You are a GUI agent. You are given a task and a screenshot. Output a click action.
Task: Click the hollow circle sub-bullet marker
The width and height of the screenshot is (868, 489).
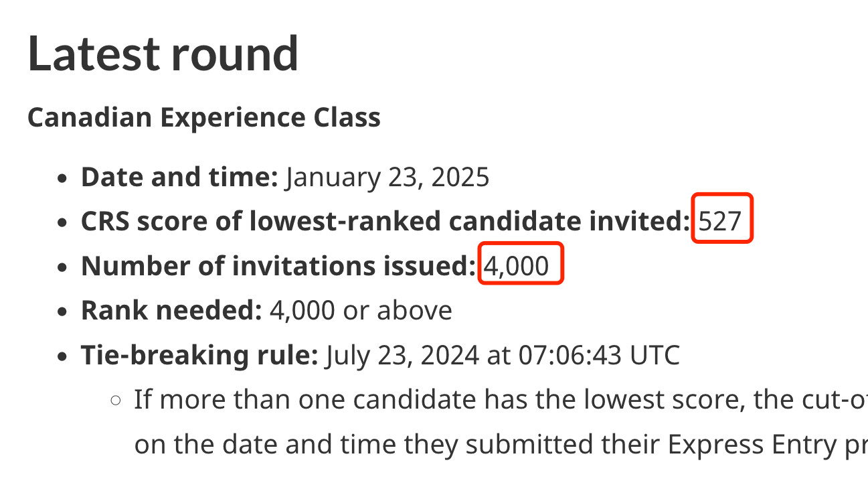tap(116, 401)
